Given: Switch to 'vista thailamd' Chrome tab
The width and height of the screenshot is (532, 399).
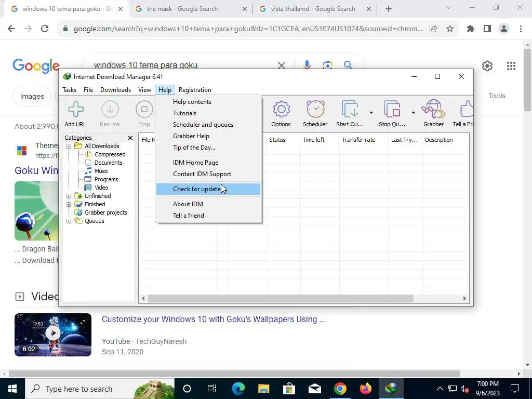Looking at the screenshot, I should (x=314, y=9).
